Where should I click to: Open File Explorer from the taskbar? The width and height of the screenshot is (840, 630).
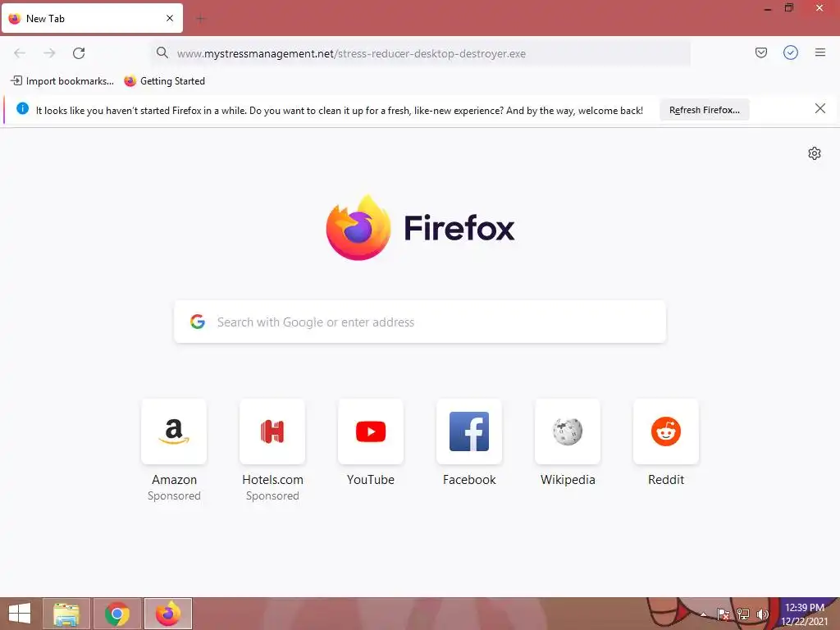click(x=66, y=614)
